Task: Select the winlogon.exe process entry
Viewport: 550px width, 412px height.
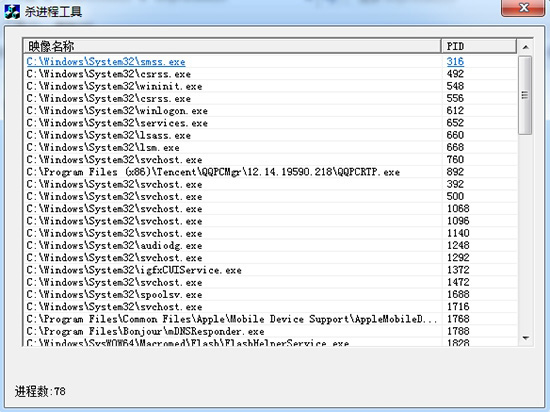Action: [270, 111]
